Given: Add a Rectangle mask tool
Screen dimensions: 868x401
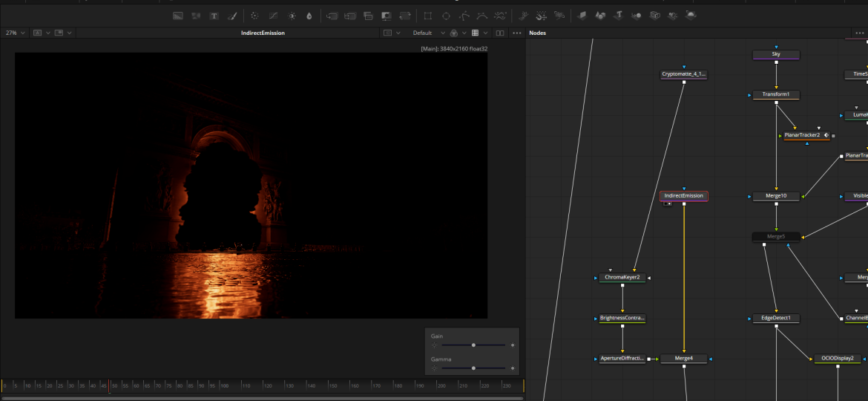Looking at the screenshot, I should click(x=427, y=16).
